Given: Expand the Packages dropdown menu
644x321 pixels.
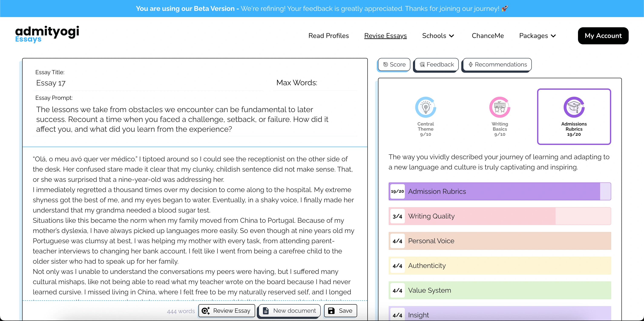Looking at the screenshot, I should pos(537,36).
